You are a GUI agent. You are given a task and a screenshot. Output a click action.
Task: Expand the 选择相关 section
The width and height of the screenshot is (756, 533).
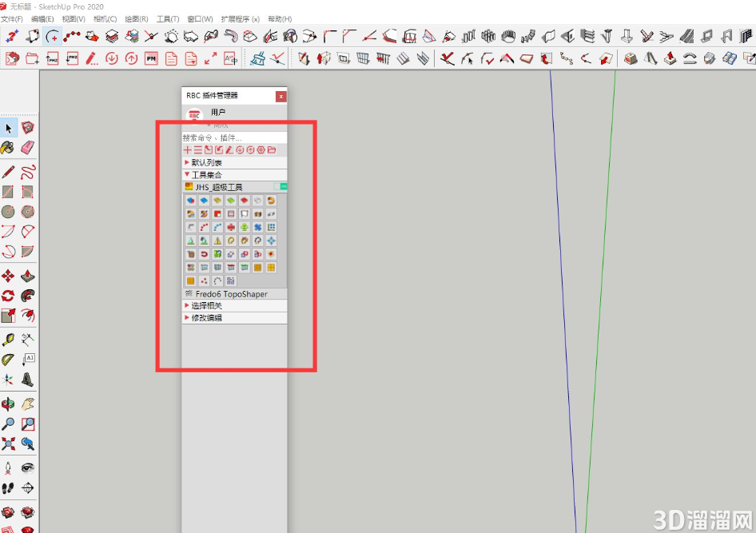coord(234,305)
